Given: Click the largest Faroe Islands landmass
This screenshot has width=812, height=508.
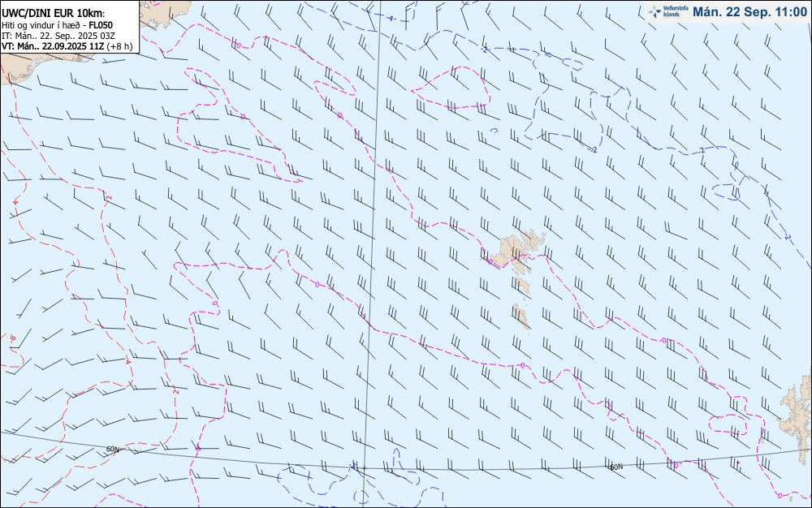Looking at the screenshot, I should (511, 249).
